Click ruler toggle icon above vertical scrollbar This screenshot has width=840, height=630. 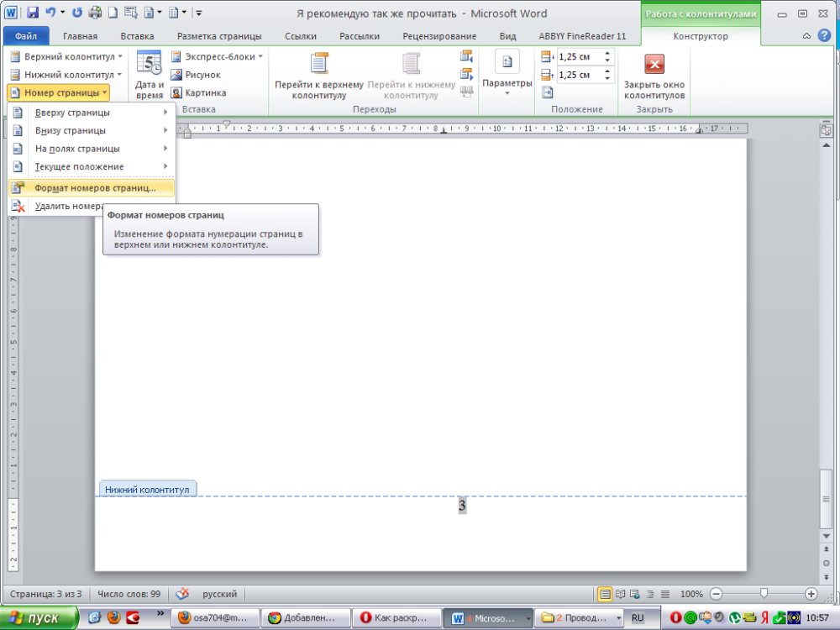826,130
